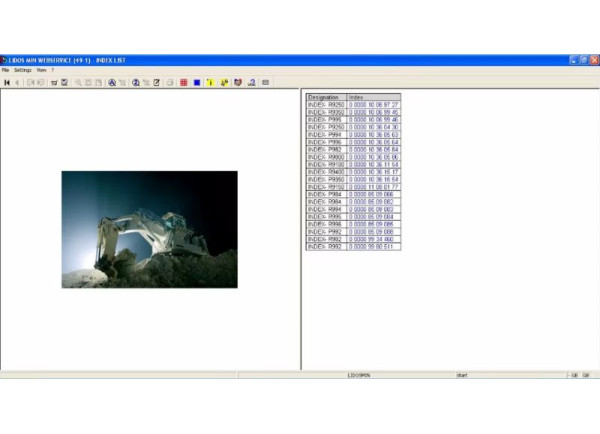Viewport: 600px width, 434px height.
Task: Open the View menu
Action: [40, 70]
